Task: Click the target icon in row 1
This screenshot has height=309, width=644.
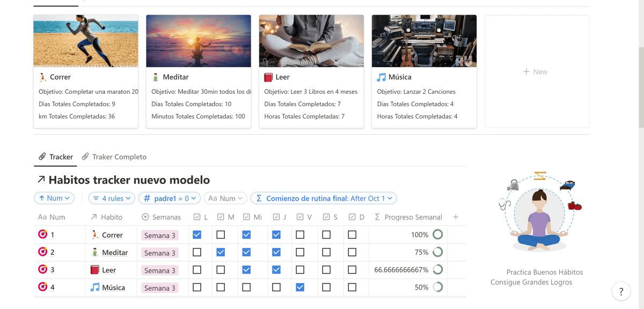Action: click(42, 234)
